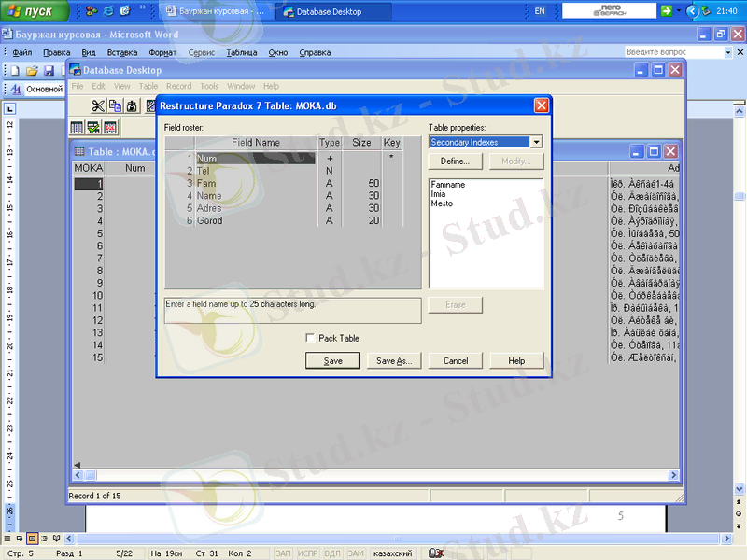Select the Print layout view icon in Word
747x560 pixels.
point(32,539)
